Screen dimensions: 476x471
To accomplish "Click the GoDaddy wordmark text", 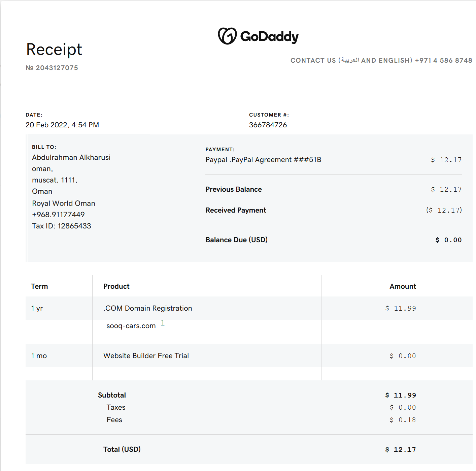I will (269, 37).
